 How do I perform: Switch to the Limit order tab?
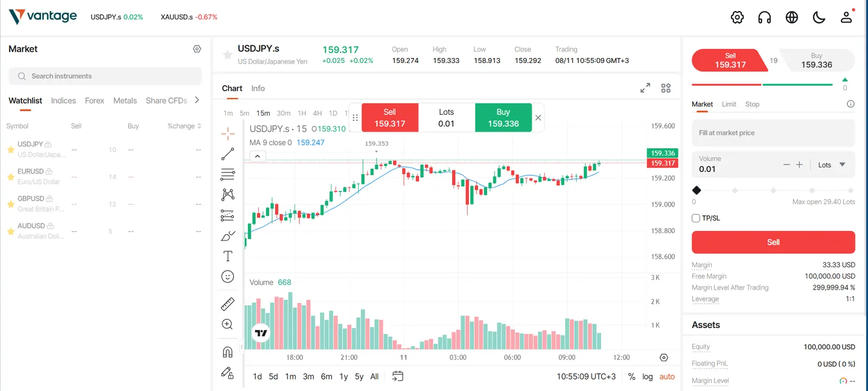tap(729, 104)
